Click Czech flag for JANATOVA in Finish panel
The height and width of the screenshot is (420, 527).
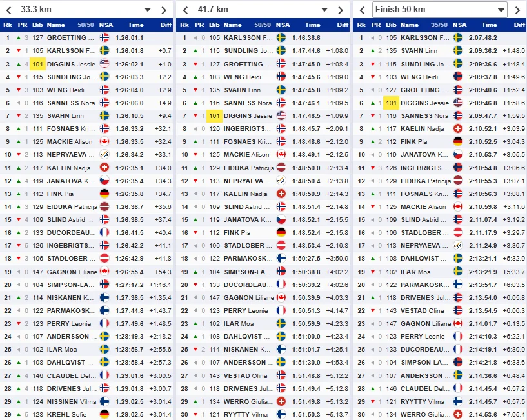tap(458, 155)
